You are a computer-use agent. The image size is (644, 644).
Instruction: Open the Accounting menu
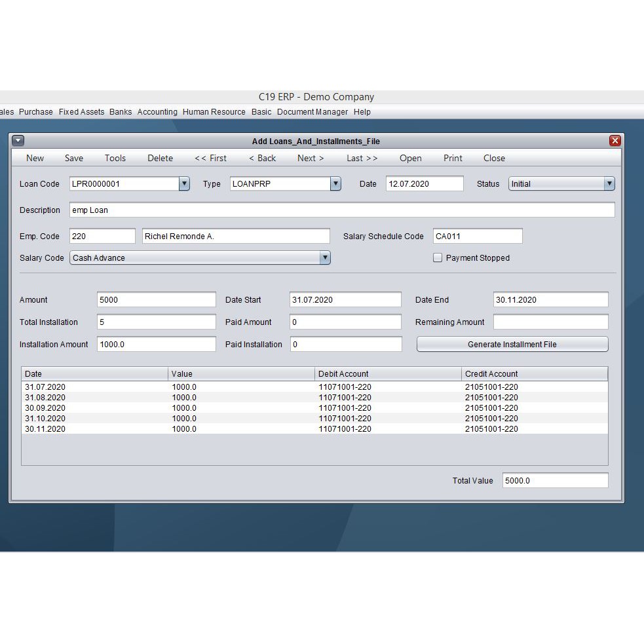pos(157,112)
